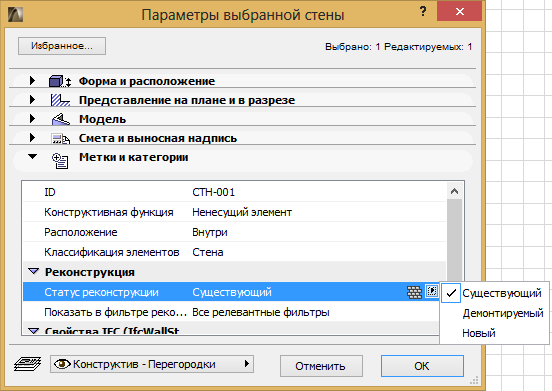Expand the Модель panel
The image size is (552, 391).
[32, 119]
